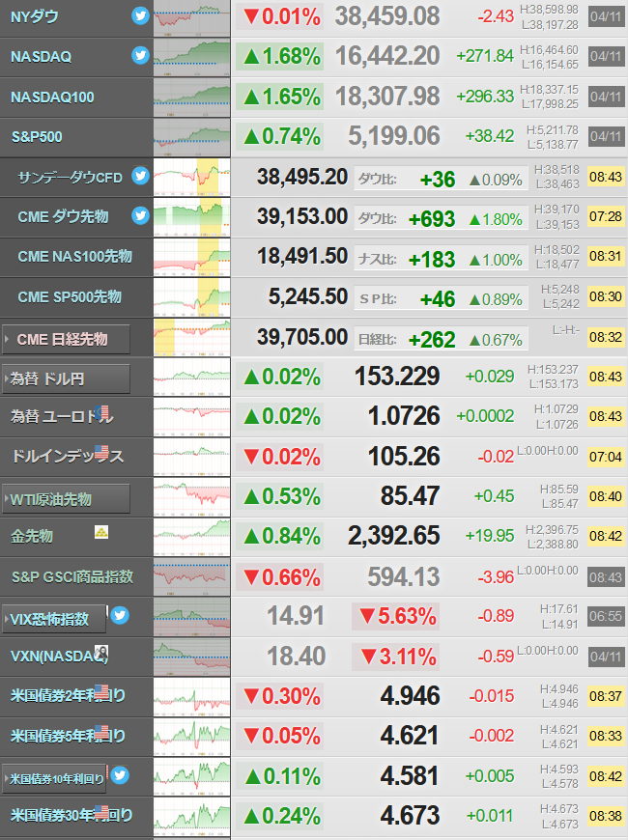Open the 金先物 mini chart
This screenshot has width=628, height=840.
[x=192, y=537]
